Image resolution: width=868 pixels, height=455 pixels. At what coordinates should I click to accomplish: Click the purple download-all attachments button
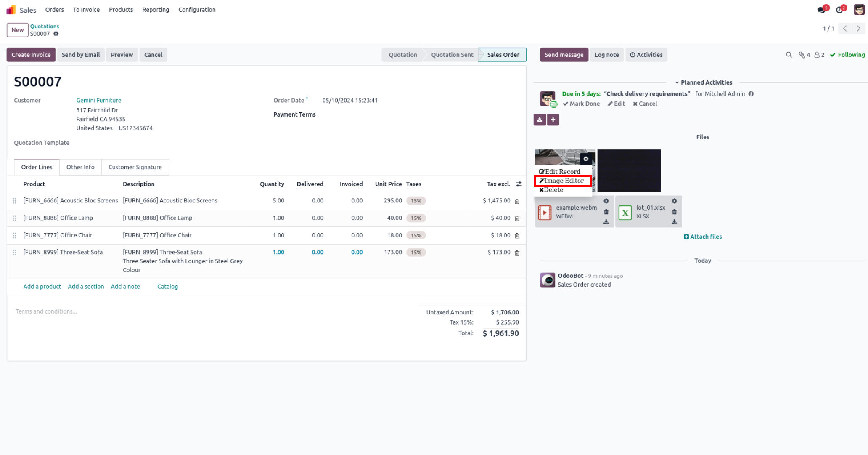[x=540, y=120]
